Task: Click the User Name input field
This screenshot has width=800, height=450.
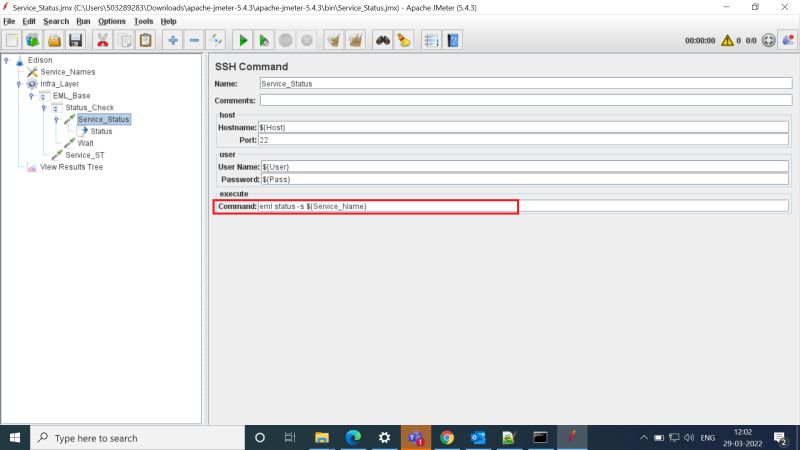Action: pos(524,167)
